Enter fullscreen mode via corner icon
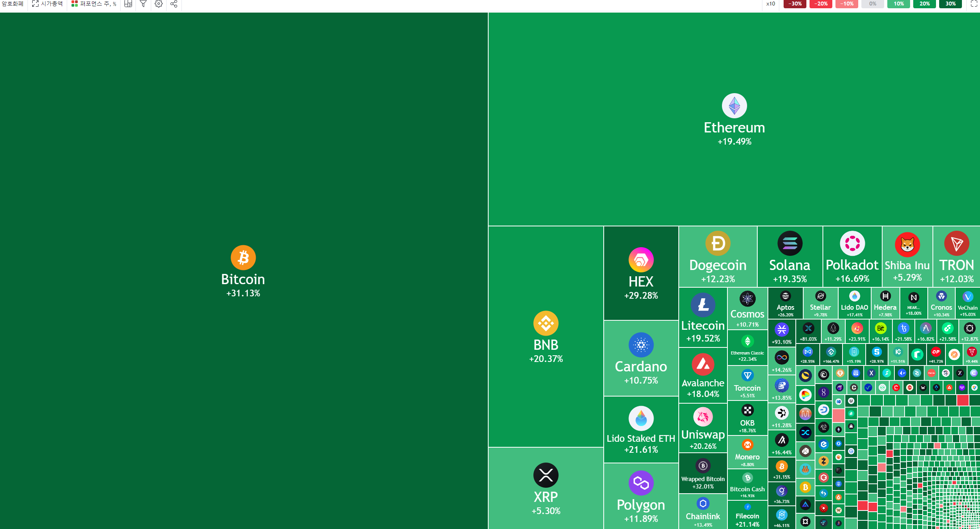The height and width of the screenshot is (529, 980). coord(973,4)
